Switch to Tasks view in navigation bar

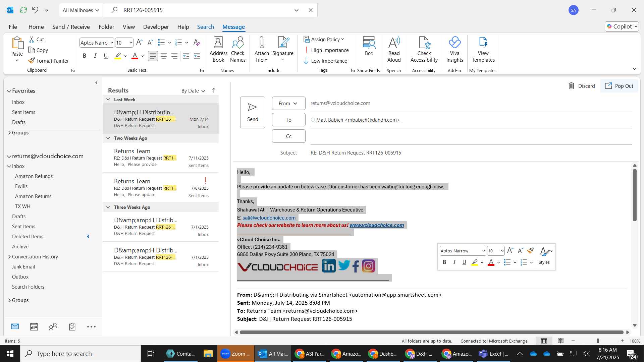click(x=72, y=326)
